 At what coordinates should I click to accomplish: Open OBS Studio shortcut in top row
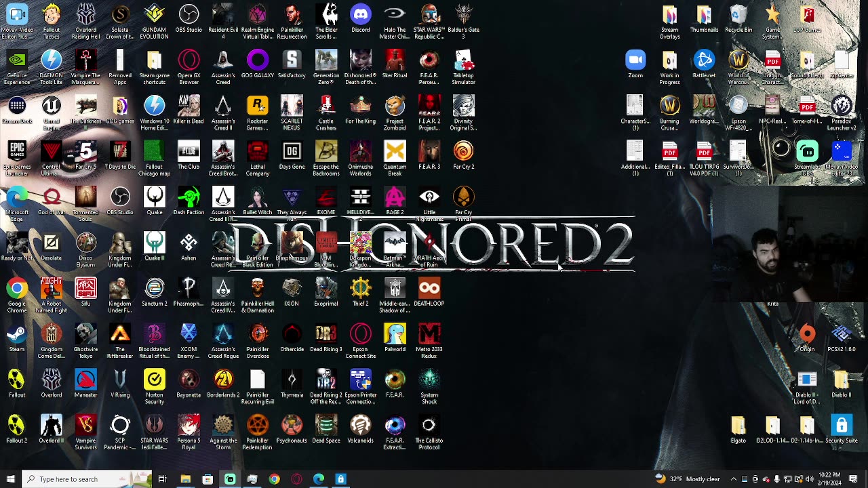coord(189,18)
